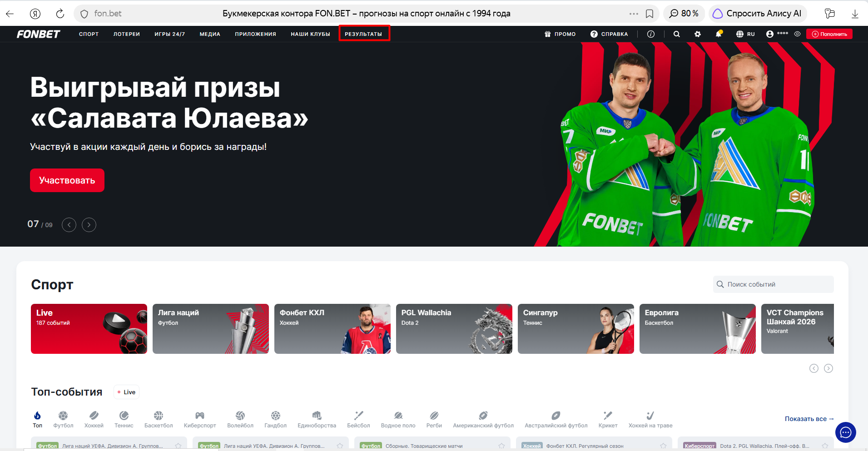This screenshot has height=451, width=868.
Task: Open the Сингапур tennis card
Action: [576, 329]
